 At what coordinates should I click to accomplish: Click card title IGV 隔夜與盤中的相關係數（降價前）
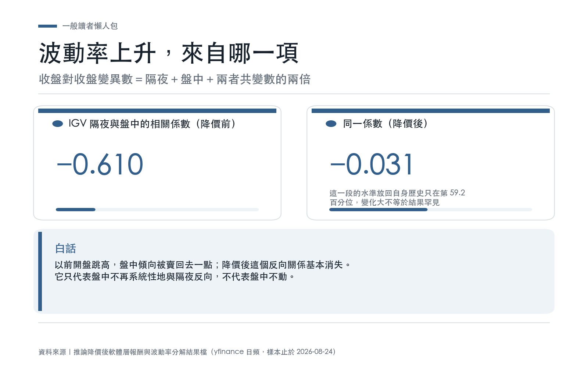153,124
